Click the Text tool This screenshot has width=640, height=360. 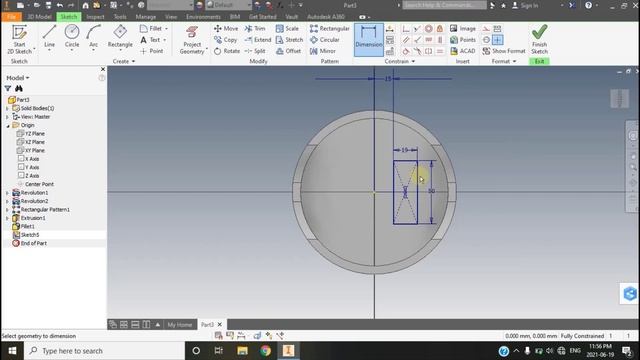coord(150,40)
